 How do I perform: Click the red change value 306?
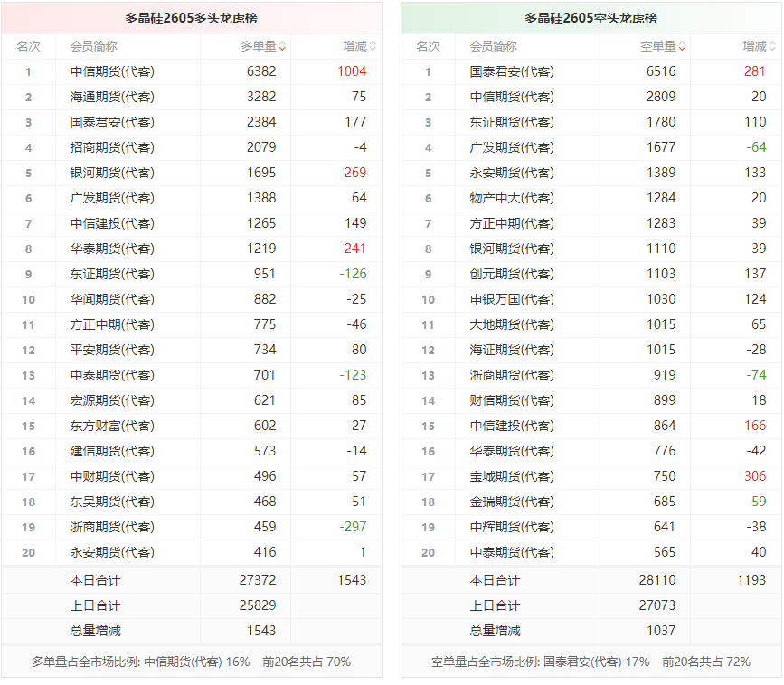point(755,476)
